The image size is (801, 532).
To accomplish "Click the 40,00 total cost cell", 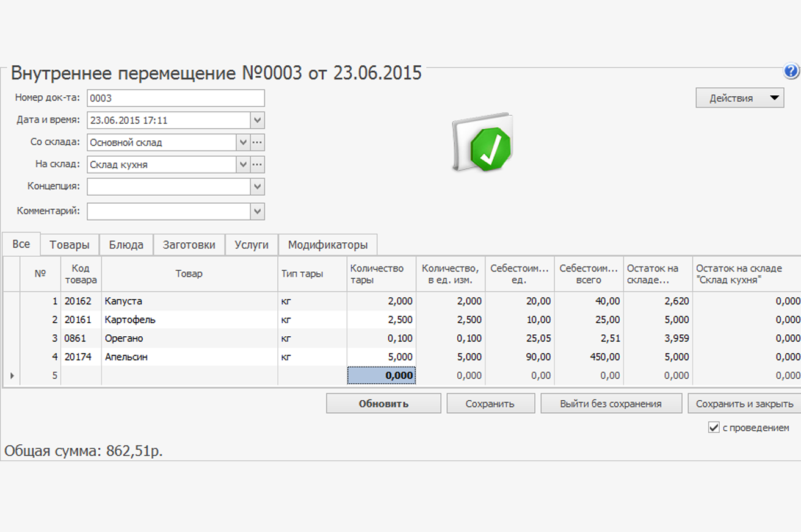I will [x=589, y=301].
